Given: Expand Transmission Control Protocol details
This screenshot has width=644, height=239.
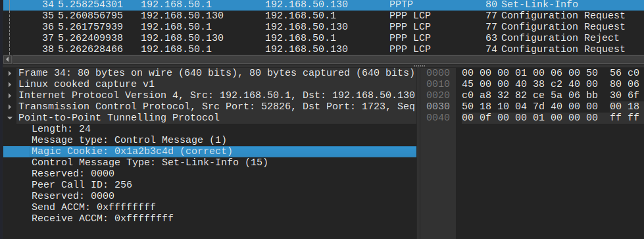Looking at the screenshot, I should point(10,107).
